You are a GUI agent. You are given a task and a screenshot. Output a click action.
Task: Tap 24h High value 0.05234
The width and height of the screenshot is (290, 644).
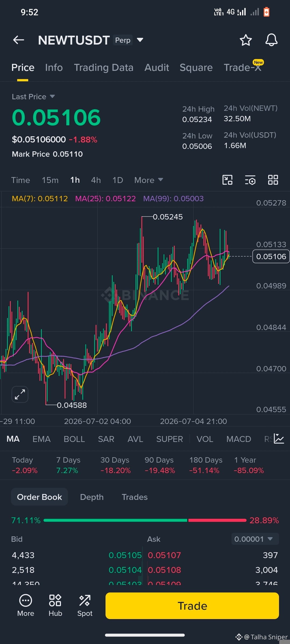click(197, 119)
